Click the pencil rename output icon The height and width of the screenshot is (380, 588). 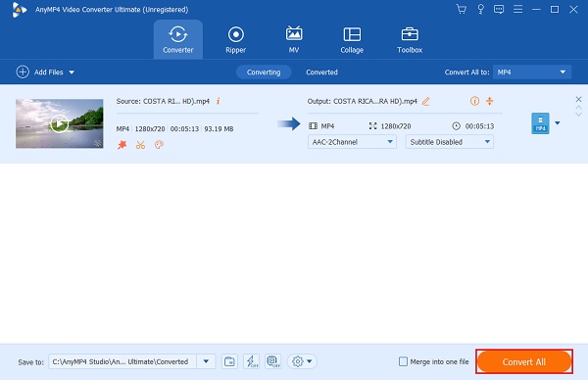coord(425,101)
